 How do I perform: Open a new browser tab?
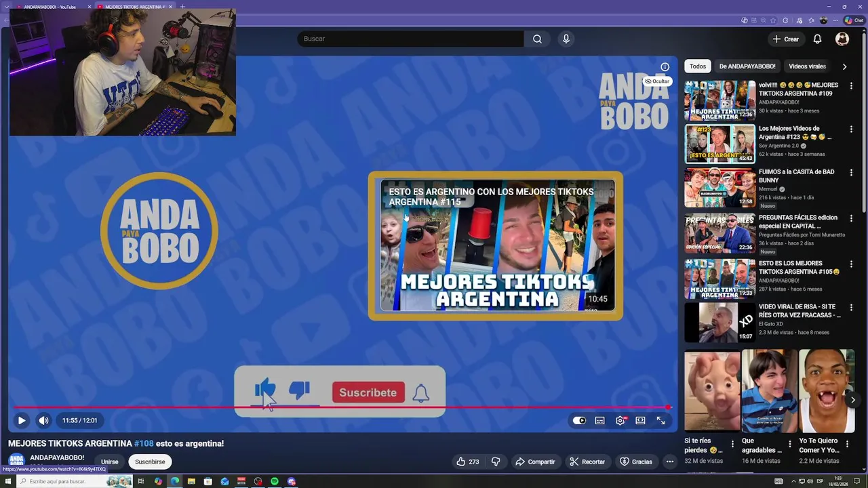pos(182,7)
